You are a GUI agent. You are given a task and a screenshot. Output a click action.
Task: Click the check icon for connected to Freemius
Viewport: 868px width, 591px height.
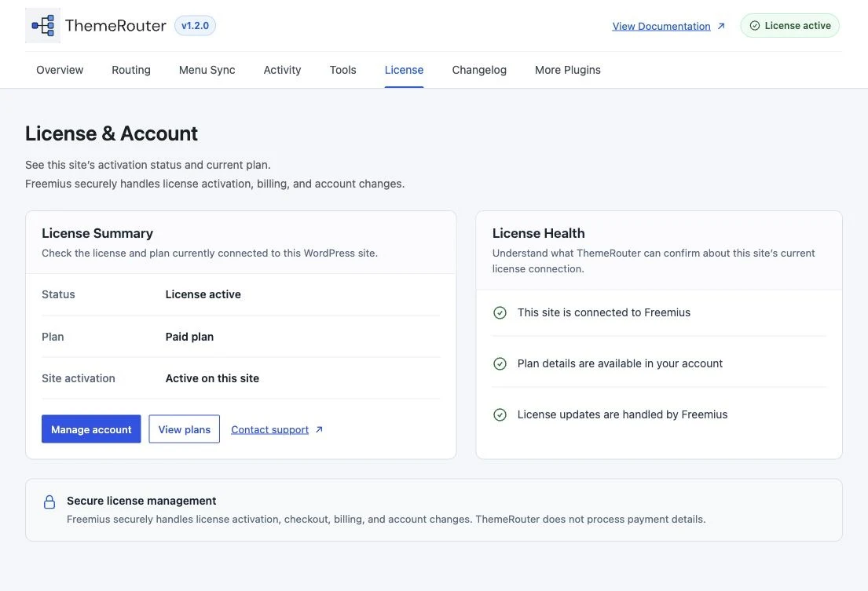pos(500,313)
